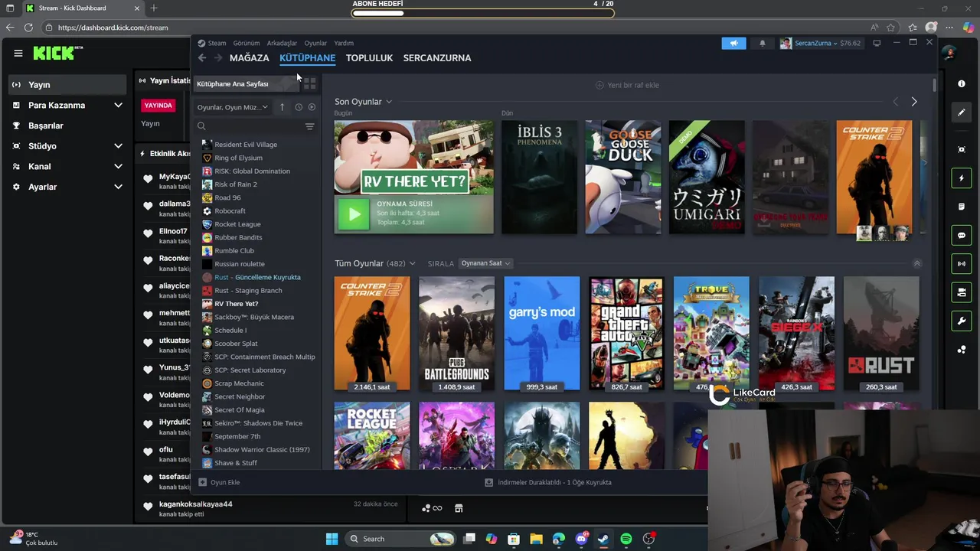Click the ABONE HEDEFİ progress bar
980x551 pixels.
coord(482,13)
